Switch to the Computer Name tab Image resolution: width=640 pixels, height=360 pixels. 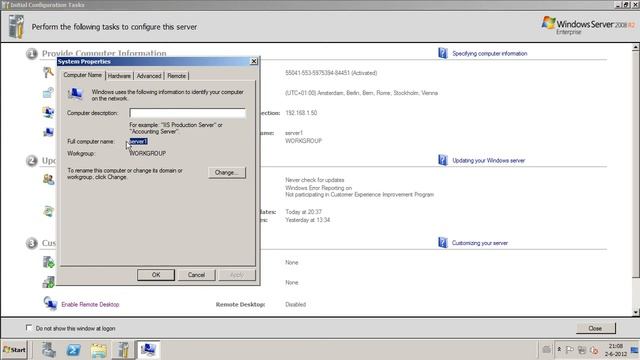pyautogui.click(x=83, y=75)
